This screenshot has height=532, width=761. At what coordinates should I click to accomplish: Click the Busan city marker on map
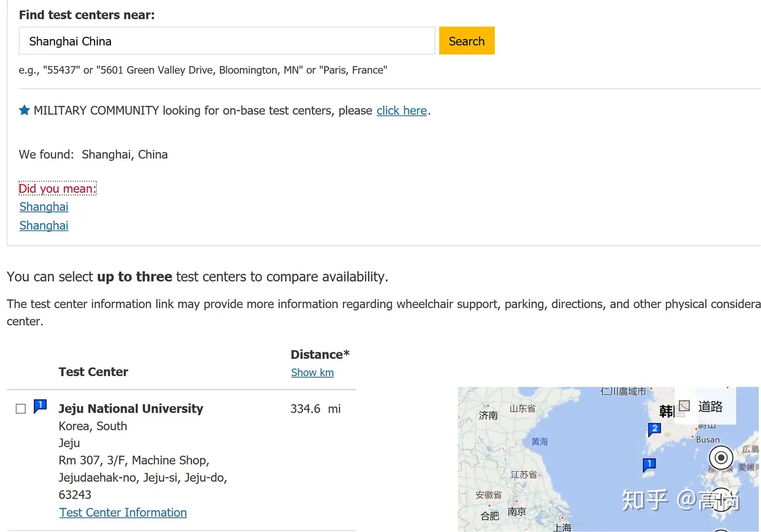pyautogui.click(x=693, y=437)
